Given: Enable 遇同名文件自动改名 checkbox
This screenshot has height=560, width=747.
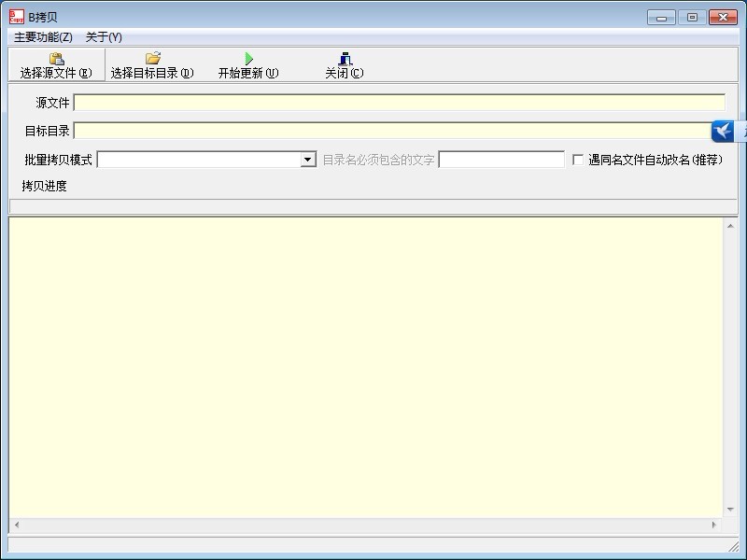Looking at the screenshot, I should pyautogui.click(x=578, y=160).
